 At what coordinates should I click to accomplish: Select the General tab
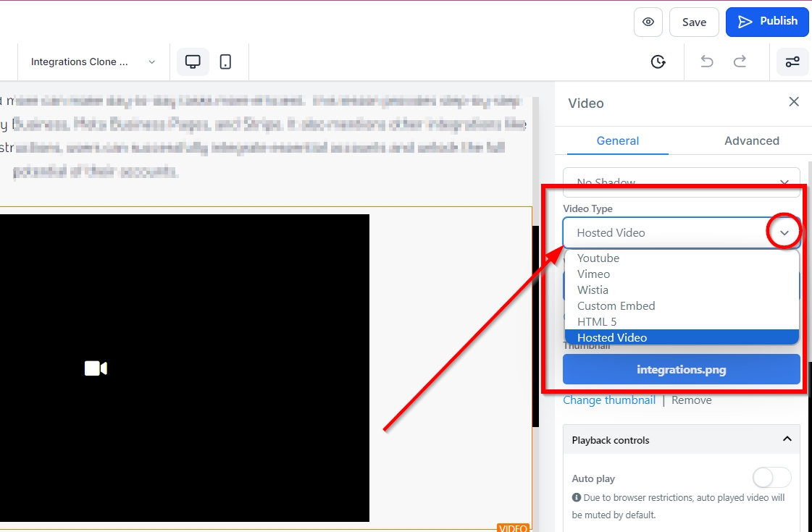point(617,141)
